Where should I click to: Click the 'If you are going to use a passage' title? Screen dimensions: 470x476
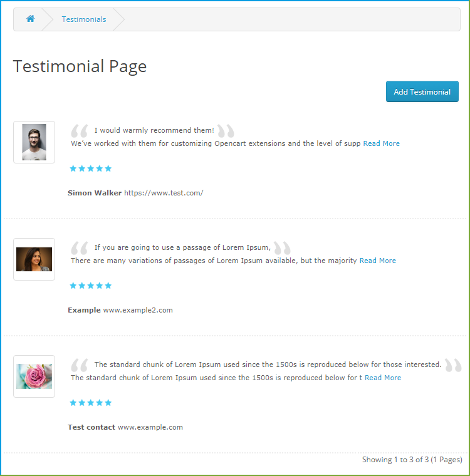(x=182, y=247)
